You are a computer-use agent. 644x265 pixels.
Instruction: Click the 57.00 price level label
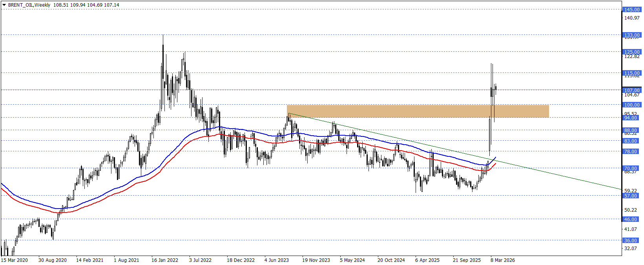tap(632, 196)
